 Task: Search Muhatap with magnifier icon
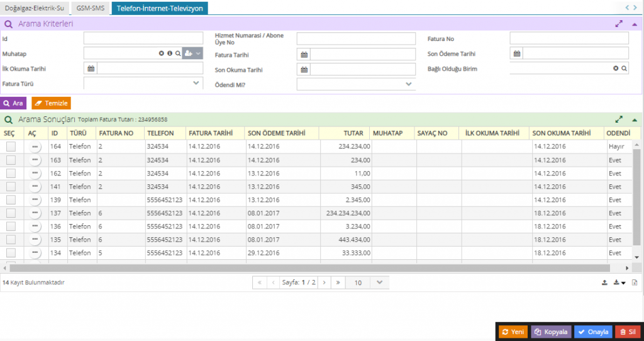pyautogui.click(x=178, y=53)
